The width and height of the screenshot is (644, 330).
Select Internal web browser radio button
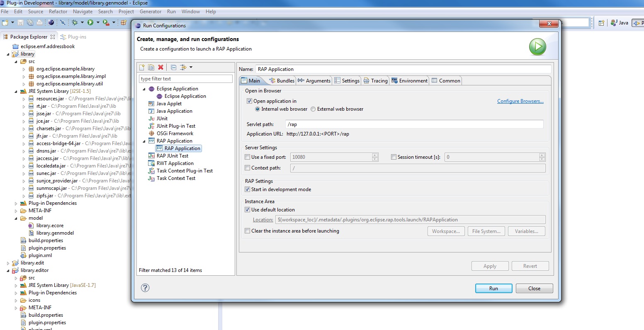point(258,109)
